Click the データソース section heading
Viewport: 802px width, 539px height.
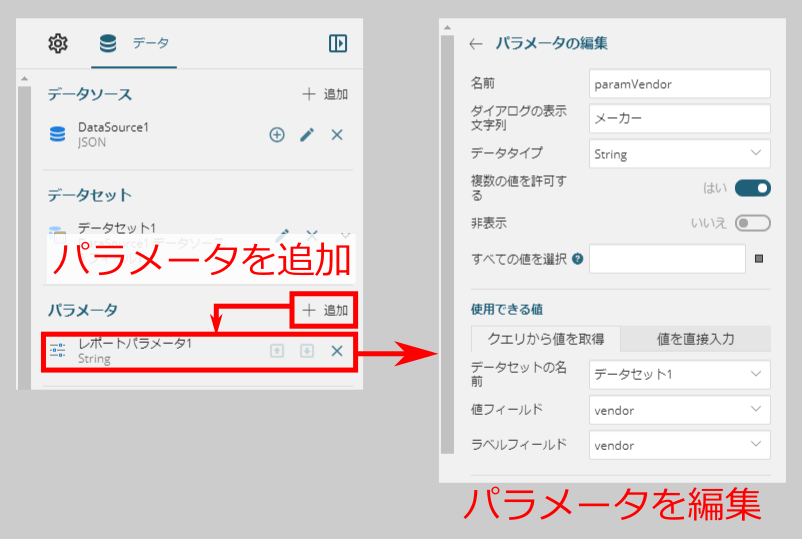pos(90,94)
